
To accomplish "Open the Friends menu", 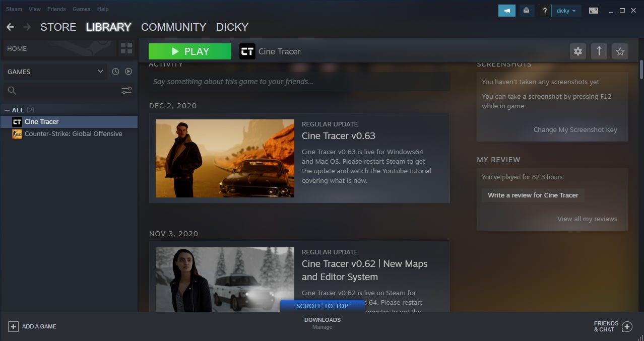I will click(x=56, y=9).
